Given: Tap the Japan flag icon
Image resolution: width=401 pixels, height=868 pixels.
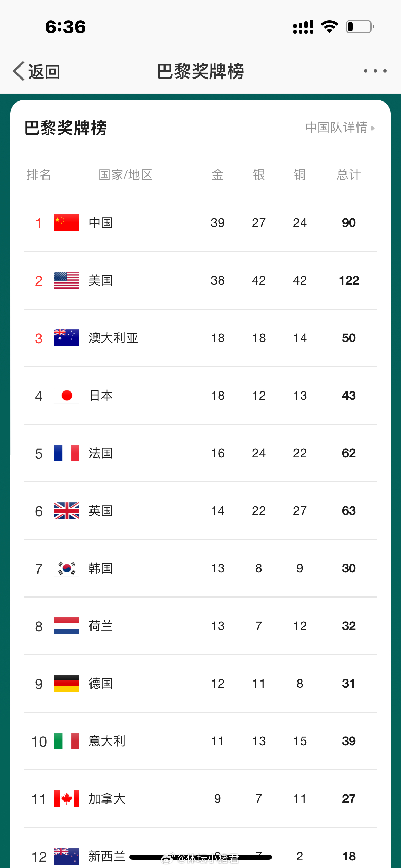Looking at the screenshot, I should (67, 396).
